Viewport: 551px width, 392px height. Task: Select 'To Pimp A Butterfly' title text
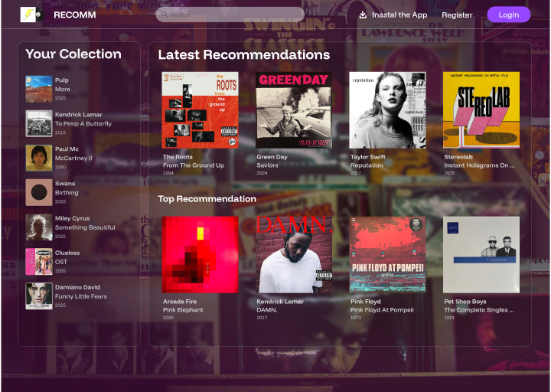(x=83, y=124)
